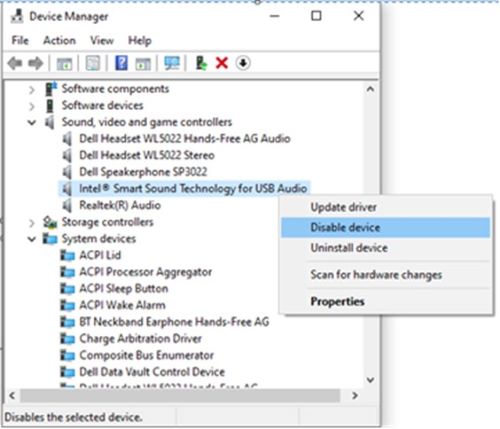
Task: Select Intel Smart Sound Technology for USB Audio
Action: click(193, 189)
